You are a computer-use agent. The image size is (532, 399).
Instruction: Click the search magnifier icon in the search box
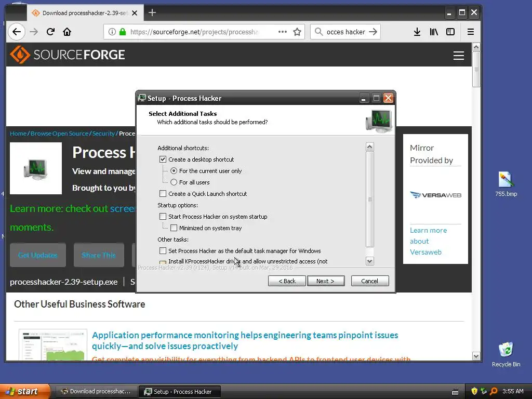[x=318, y=32]
